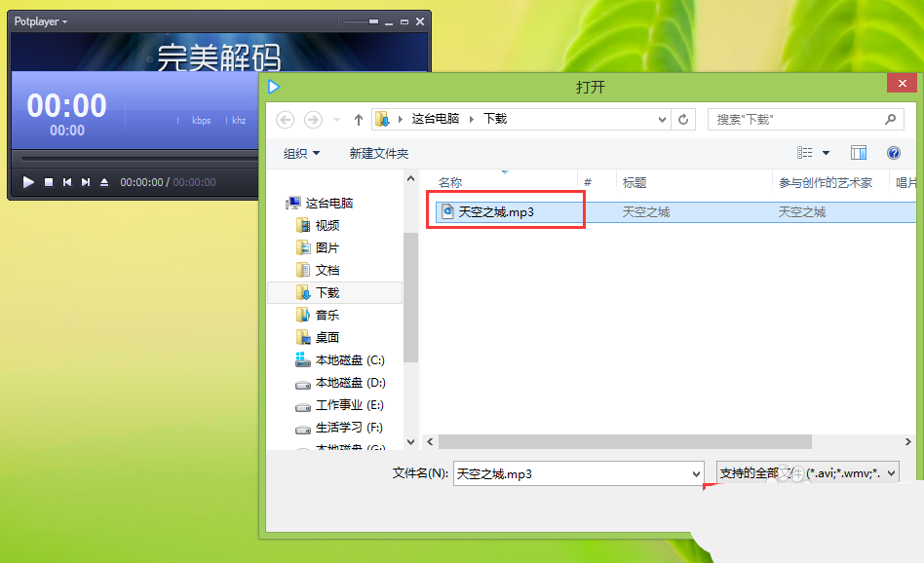Image resolution: width=924 pixels, height=563 pixels.
Task: Click the horizontal scrollbar thumb
Action: pyautogui.click(x=625, y=441)
